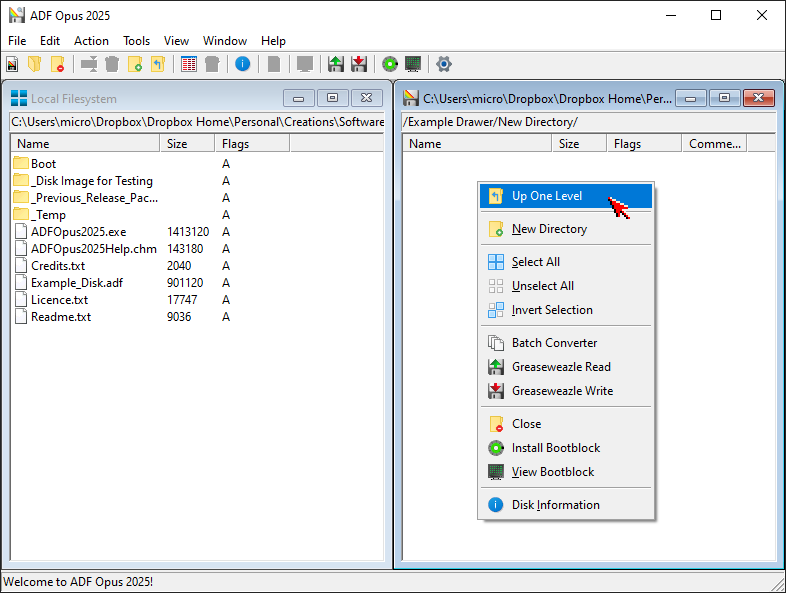Choose Up One Level in context menu
The image size is (786, 593).
tap(566, 196)
